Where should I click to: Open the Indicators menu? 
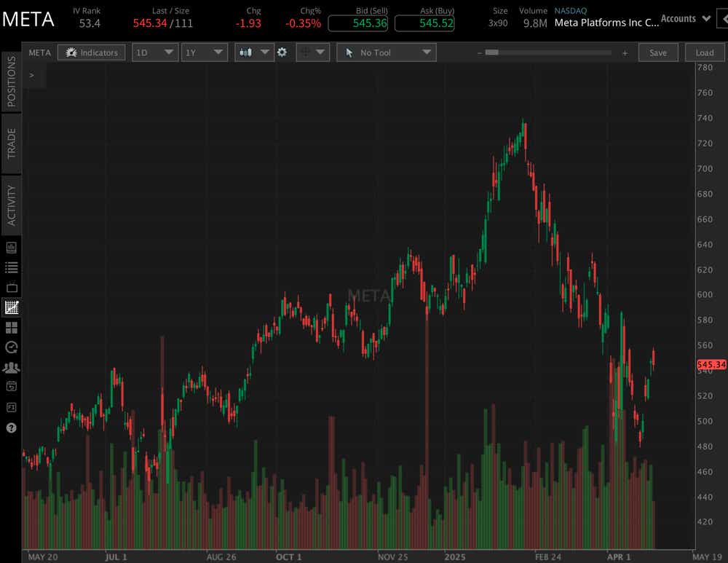coord(91,52)
